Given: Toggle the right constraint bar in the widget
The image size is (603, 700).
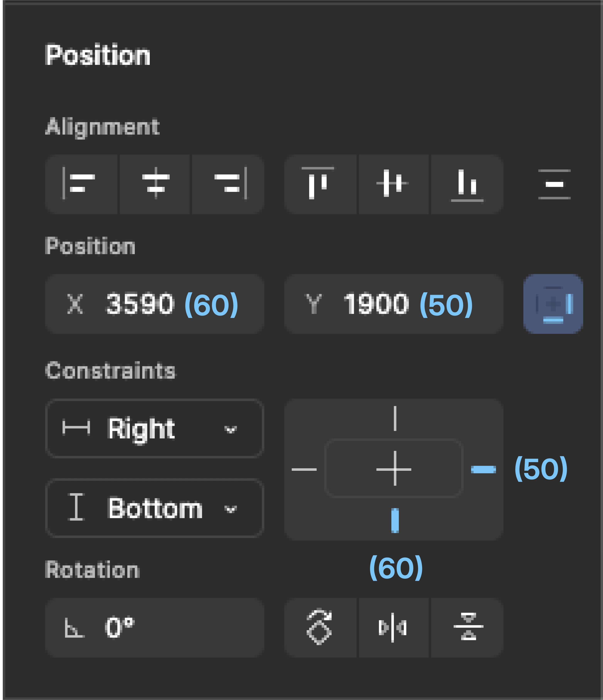Looking at the screenshot, I should (483, 470).
